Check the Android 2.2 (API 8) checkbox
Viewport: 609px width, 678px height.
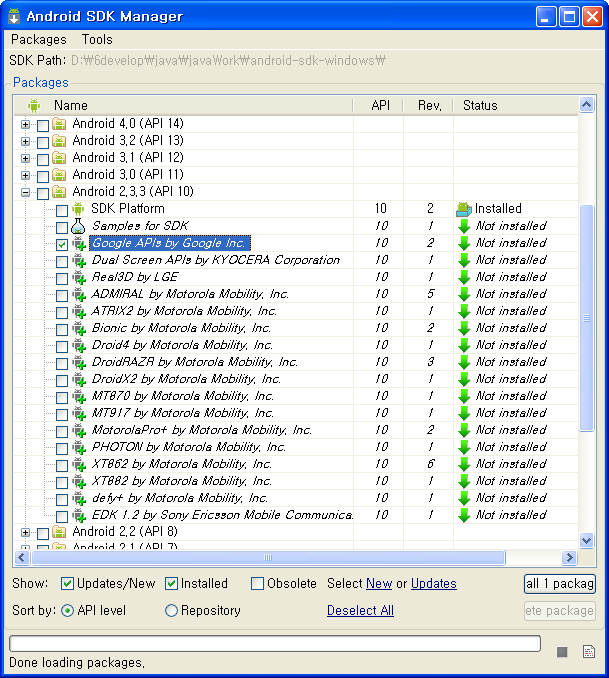pos(43,534)
